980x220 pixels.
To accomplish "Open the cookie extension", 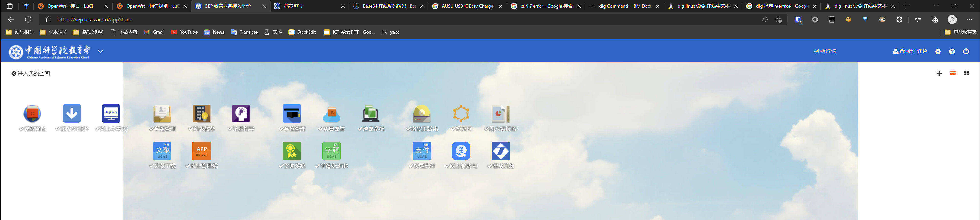I will click(x=848, y=20).
